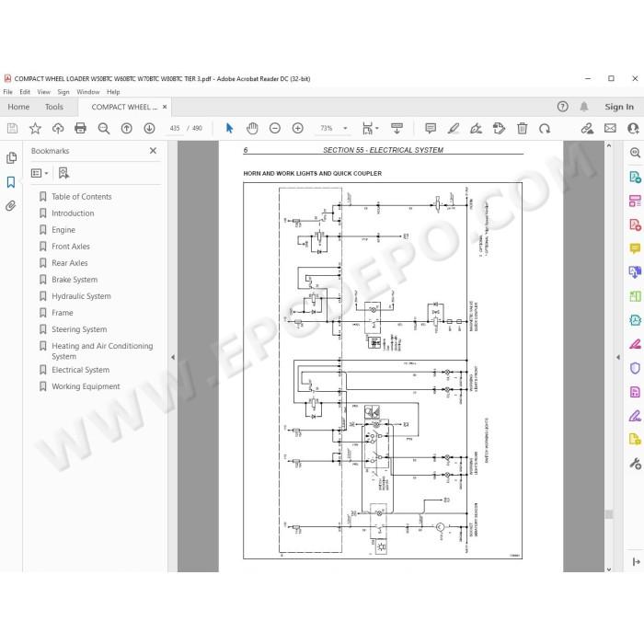The height and width of the screenshot is (644, 644).
Task: Open More Tools wrench icon
Action: coord(635,464)
